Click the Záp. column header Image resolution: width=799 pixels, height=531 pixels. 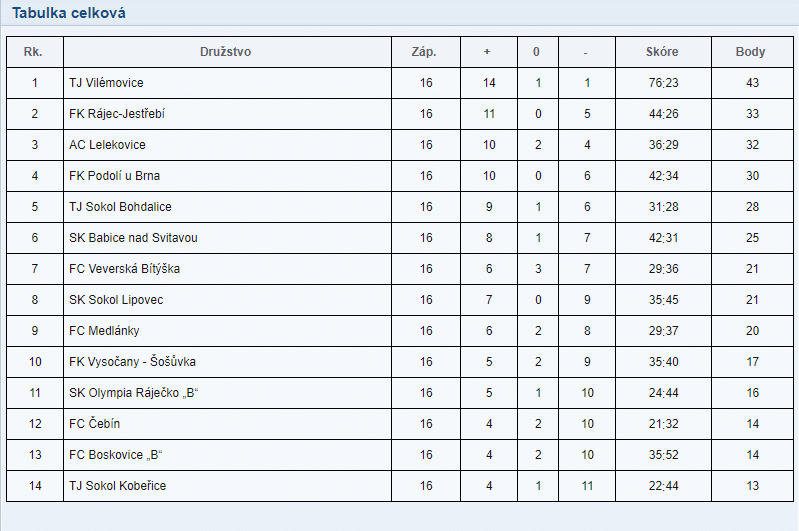(424, 52)
